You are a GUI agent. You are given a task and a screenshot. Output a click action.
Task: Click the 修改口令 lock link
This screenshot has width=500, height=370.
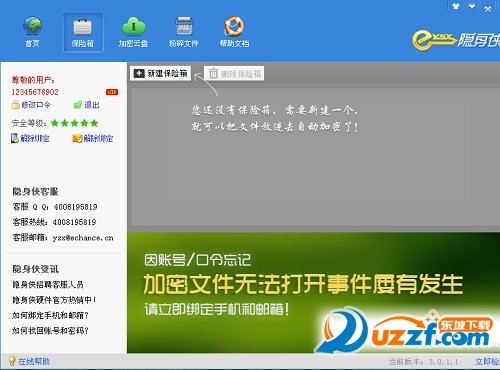click(31, 105)
